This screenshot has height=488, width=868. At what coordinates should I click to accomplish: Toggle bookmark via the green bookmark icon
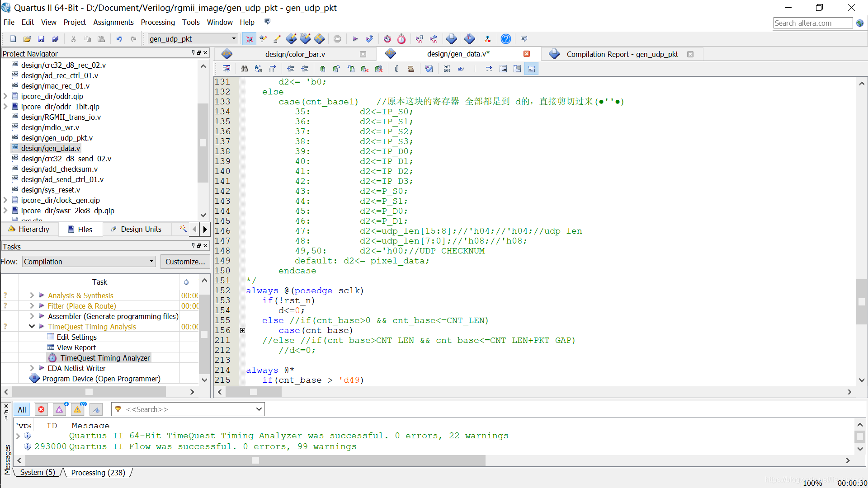[x=322, y=69]
